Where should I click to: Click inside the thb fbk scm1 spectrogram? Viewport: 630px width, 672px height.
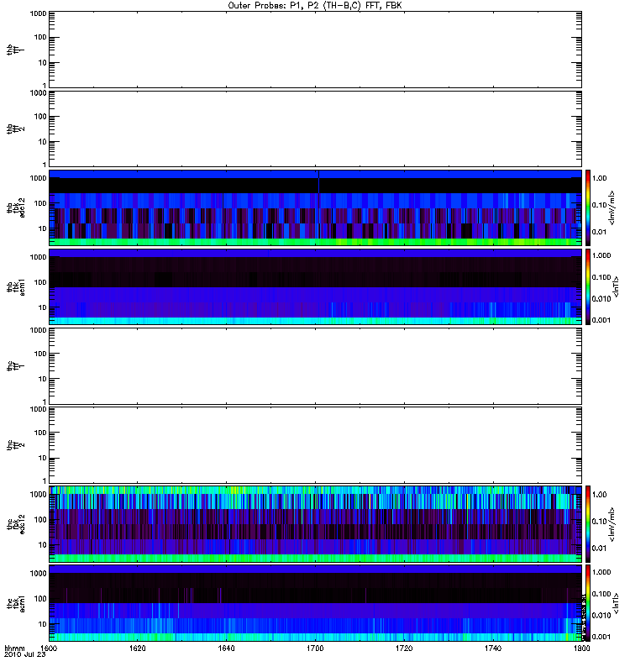[x=315, y=286]
